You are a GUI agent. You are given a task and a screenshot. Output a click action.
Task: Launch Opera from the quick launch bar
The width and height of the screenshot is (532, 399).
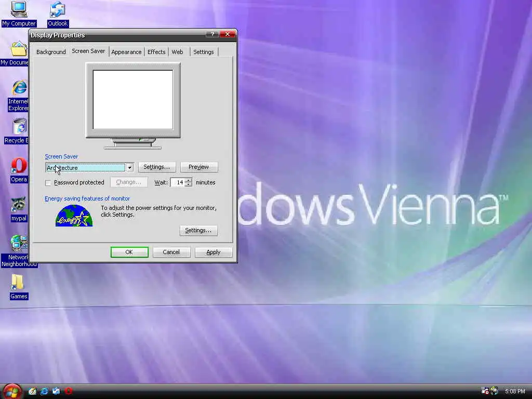[69, 391]
